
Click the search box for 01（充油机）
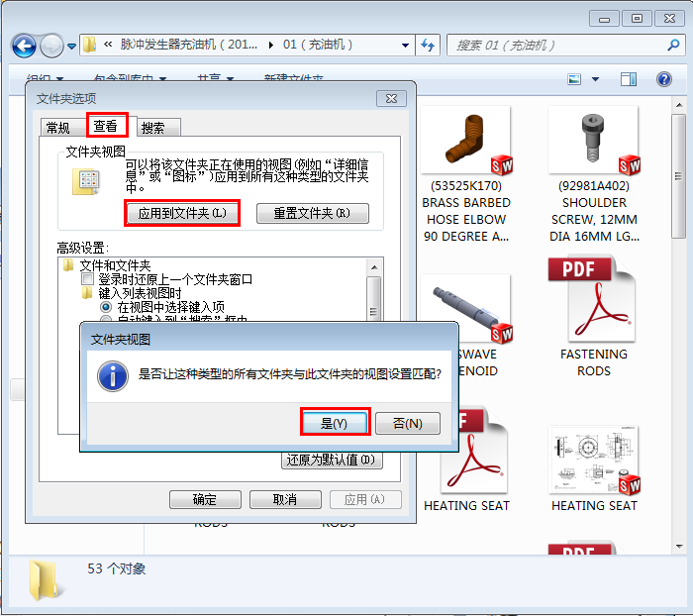pyautogui.click(x=554, y=46)
